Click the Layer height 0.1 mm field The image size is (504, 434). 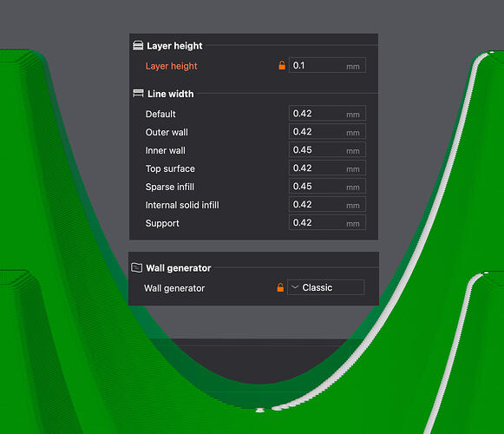pos(327,65)
